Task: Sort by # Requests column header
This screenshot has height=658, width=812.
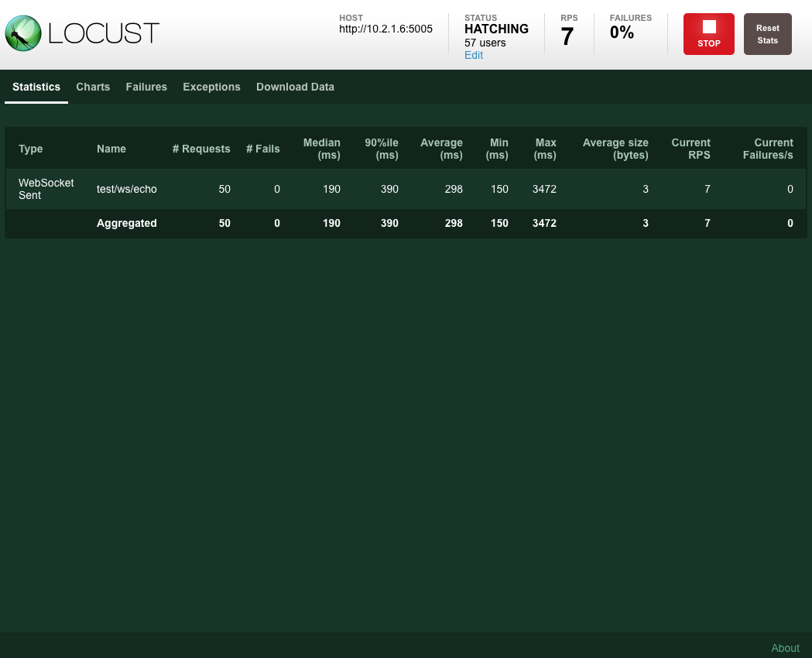Action: coord(201,149)
